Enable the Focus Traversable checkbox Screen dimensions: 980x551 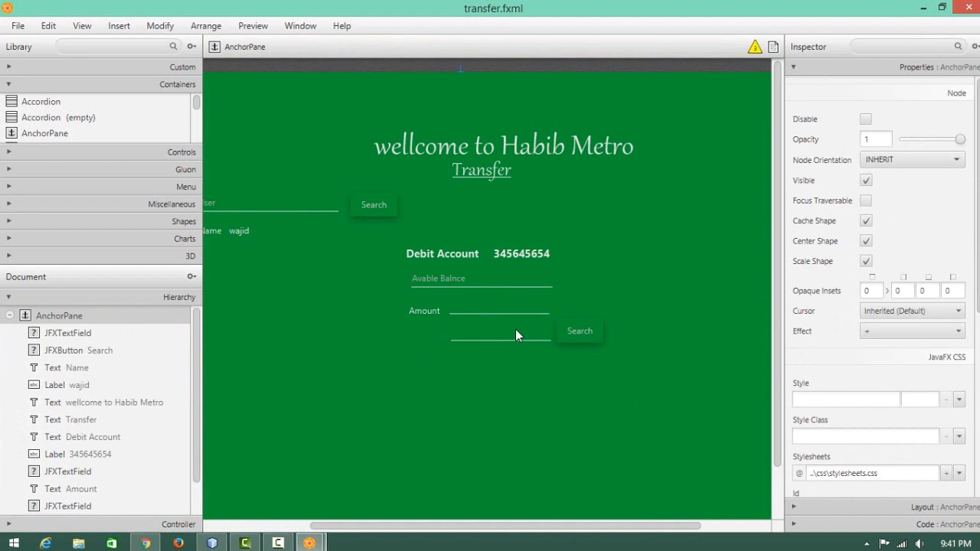(866, 201)
